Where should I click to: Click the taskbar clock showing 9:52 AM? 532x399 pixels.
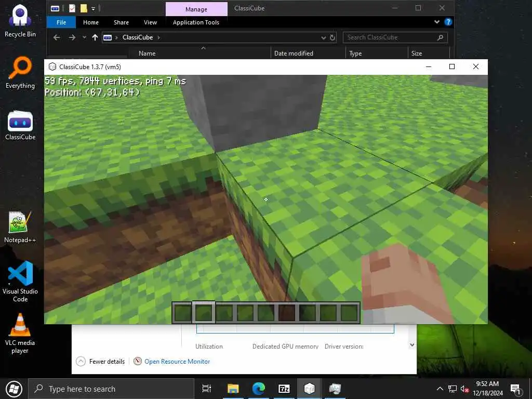487,389
